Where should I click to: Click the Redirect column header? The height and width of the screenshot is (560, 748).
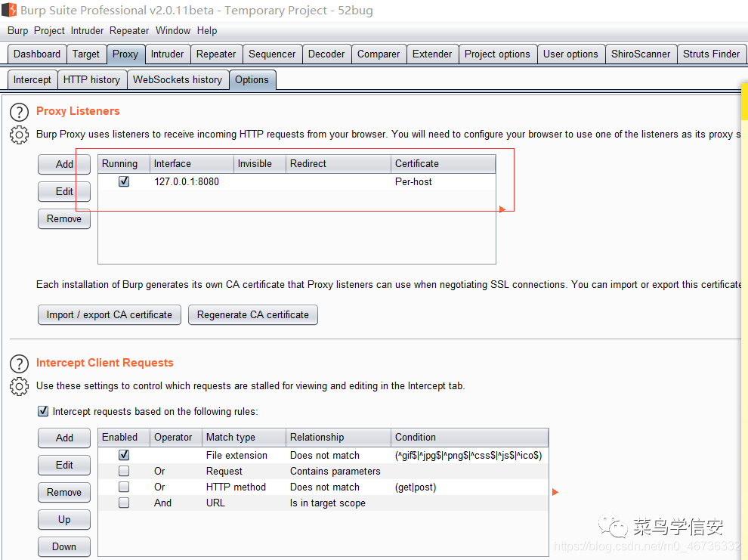[338, 163]
